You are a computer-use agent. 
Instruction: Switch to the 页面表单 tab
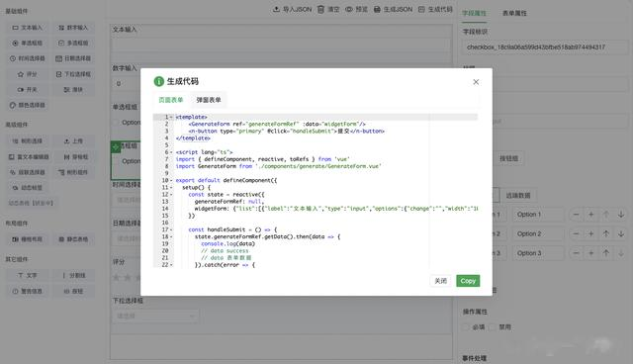(x=171, y=100)
